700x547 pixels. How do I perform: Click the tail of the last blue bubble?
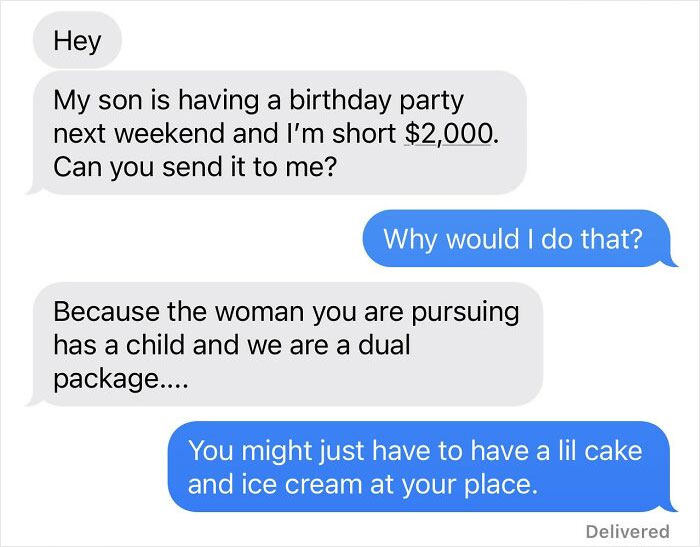(x=671, y=506)
